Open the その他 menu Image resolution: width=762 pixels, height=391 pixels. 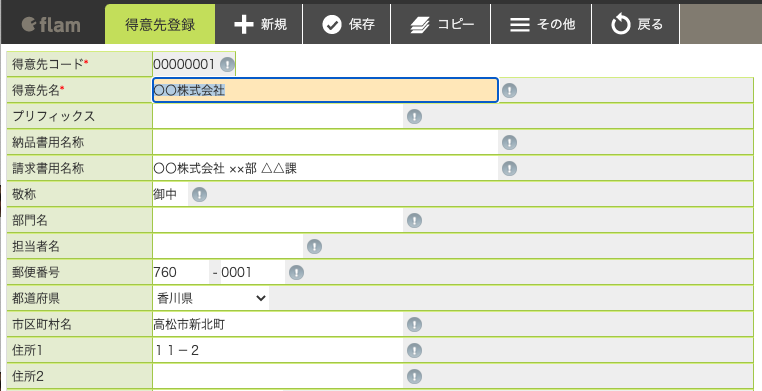[x=541, y=24]
